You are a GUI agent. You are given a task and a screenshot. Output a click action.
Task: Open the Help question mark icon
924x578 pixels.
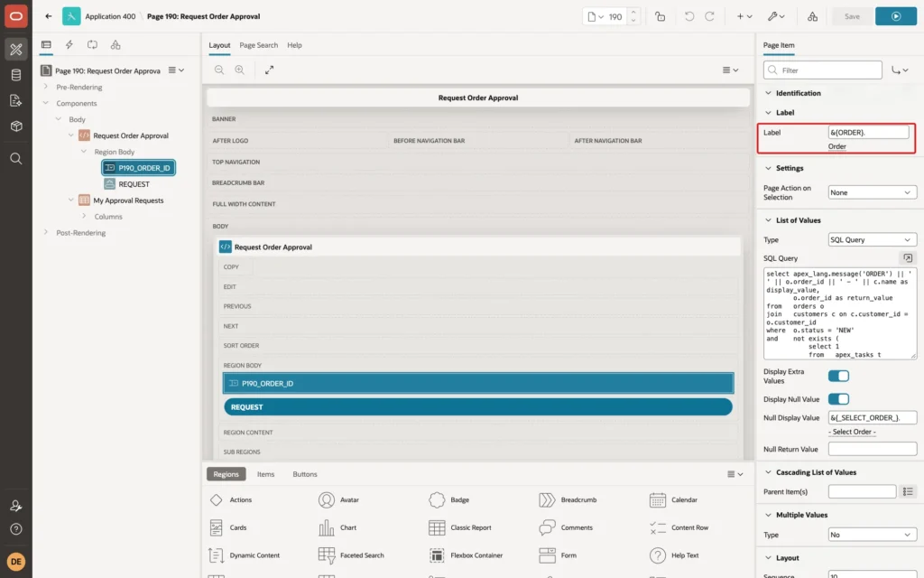coord(16,529)
